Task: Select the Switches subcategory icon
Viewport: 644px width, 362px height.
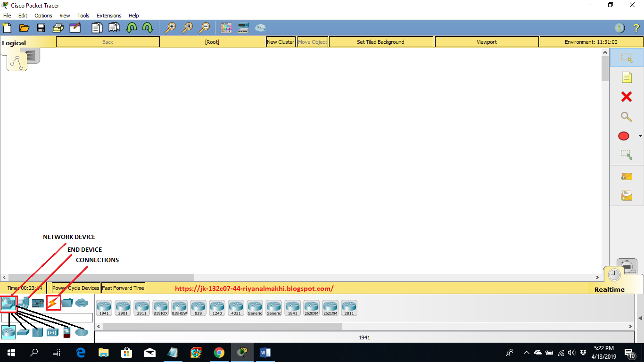Action: [x=23, y=332]
